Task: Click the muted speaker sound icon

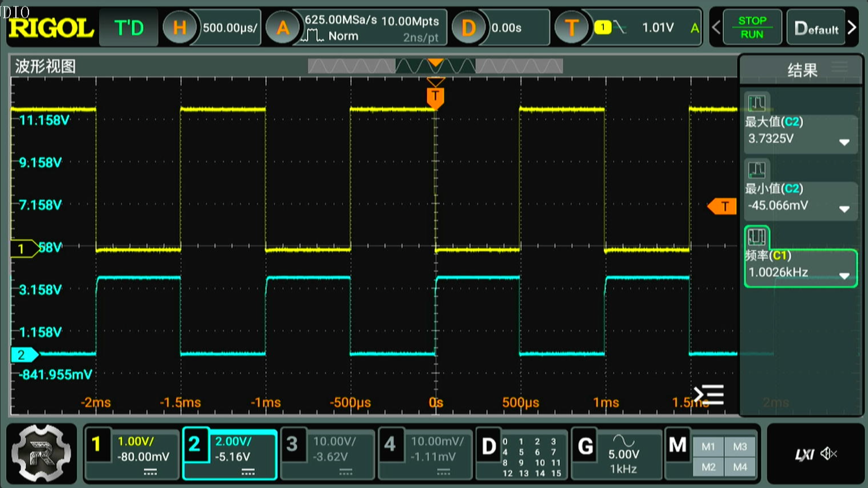Action: (x=829, y=453)
